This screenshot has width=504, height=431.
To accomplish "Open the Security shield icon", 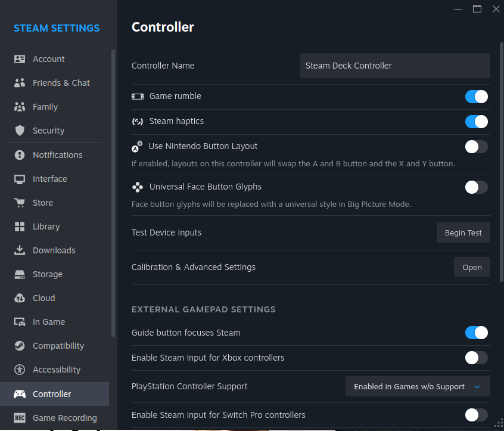I will pos(20,131).
